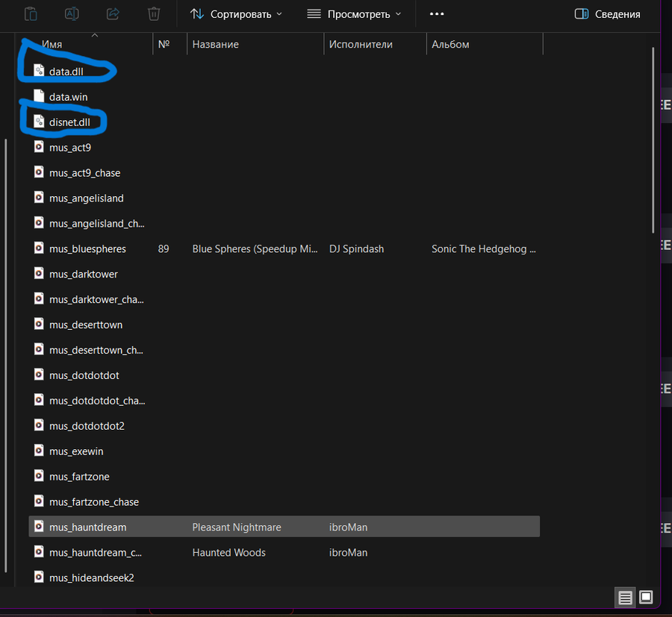This screenshot has height=617, width=672.
Task: Switch to details list view
Action: 626,597
